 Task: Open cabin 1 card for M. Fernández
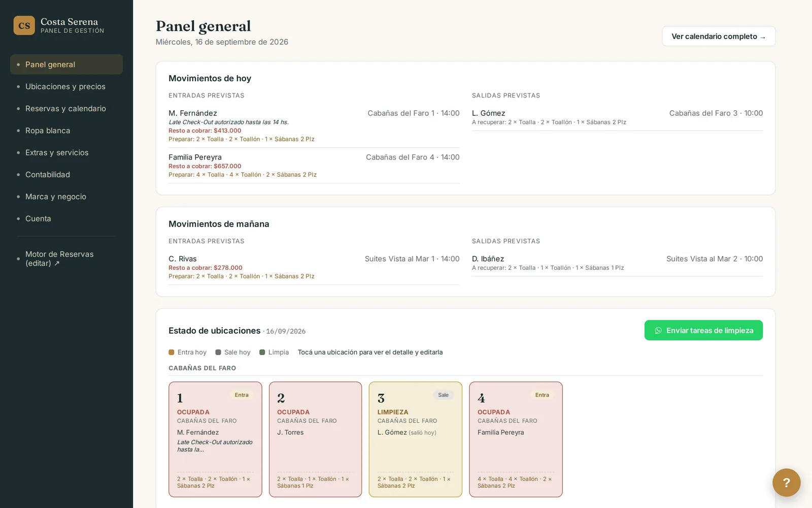click(x=215, y=439)
